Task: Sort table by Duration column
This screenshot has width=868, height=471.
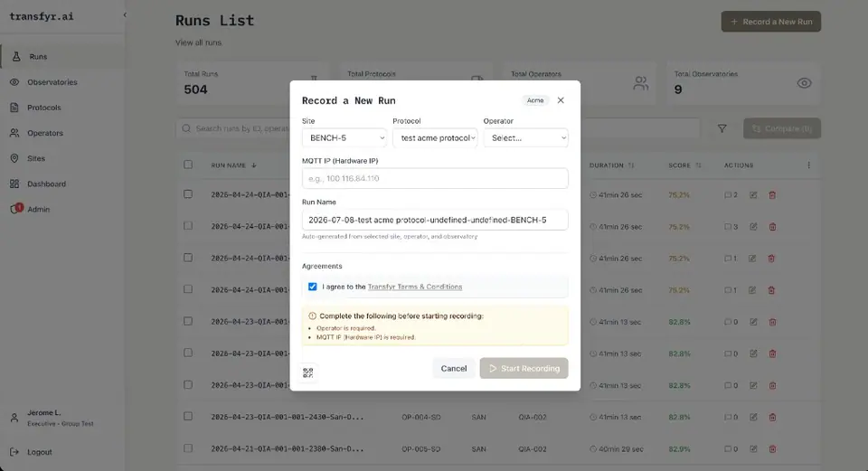Action: coord(611,165)
